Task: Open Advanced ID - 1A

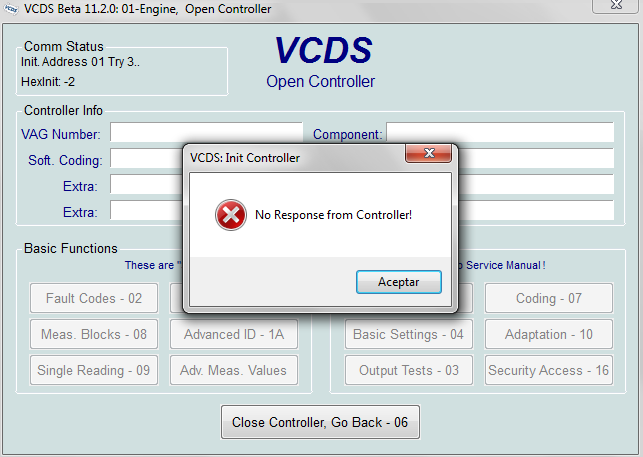Action: coord(234,334)
